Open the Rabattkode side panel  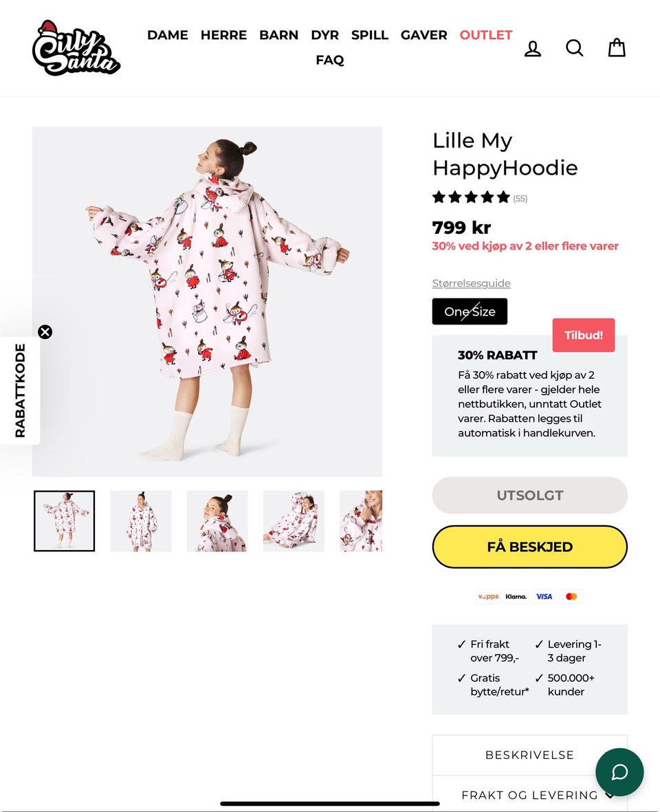tap(20, 391)
